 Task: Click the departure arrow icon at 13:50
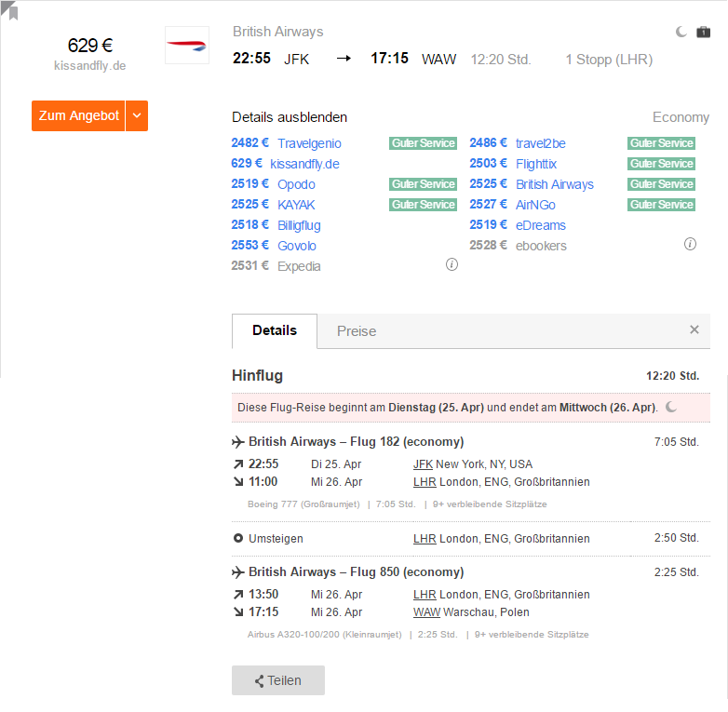click(238, 595)
